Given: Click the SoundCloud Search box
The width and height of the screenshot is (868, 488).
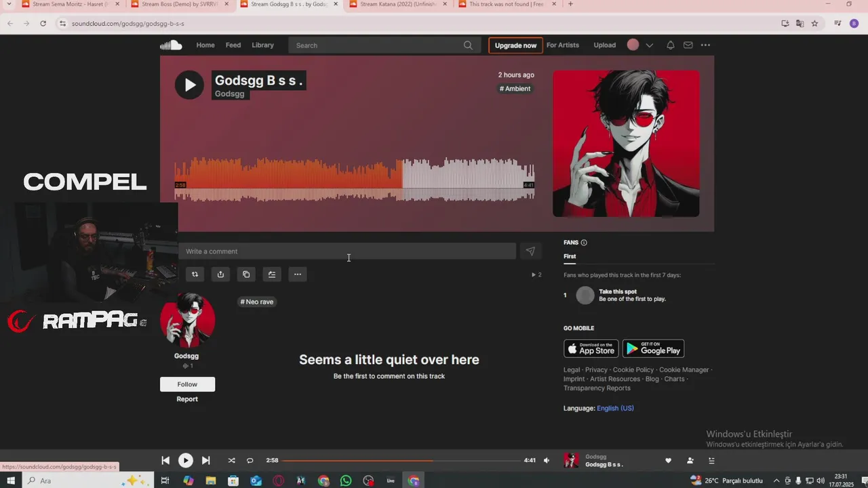Looking at the screenshot, I should click(383, 45).
